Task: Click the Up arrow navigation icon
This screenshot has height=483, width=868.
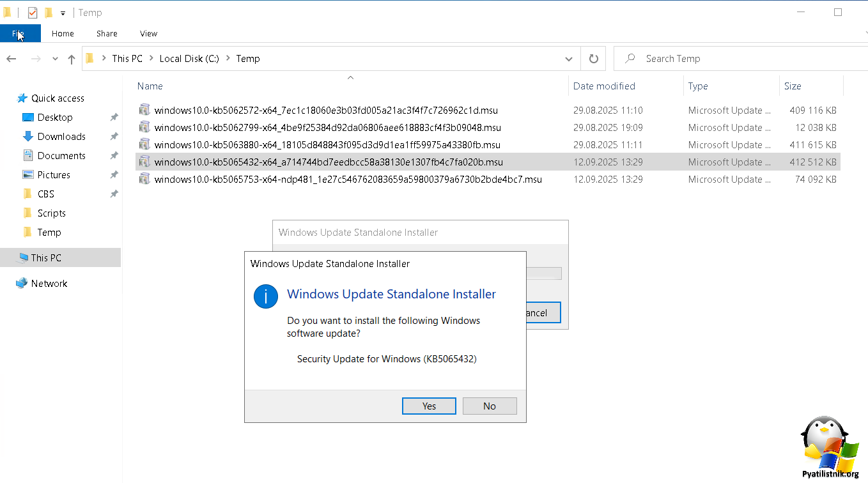Action: pos(72,59)
